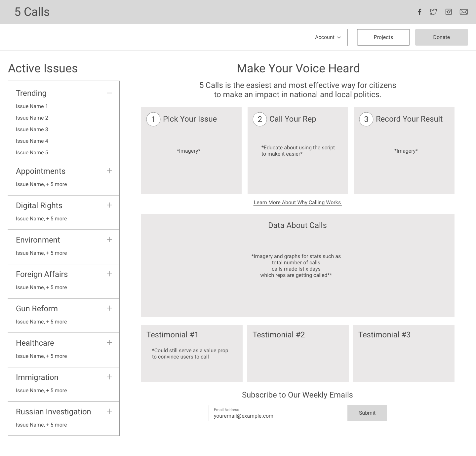Open the email envelope icon
This screenshot has width=476, height=456.
pyautogui.click(x=463, y=12)
